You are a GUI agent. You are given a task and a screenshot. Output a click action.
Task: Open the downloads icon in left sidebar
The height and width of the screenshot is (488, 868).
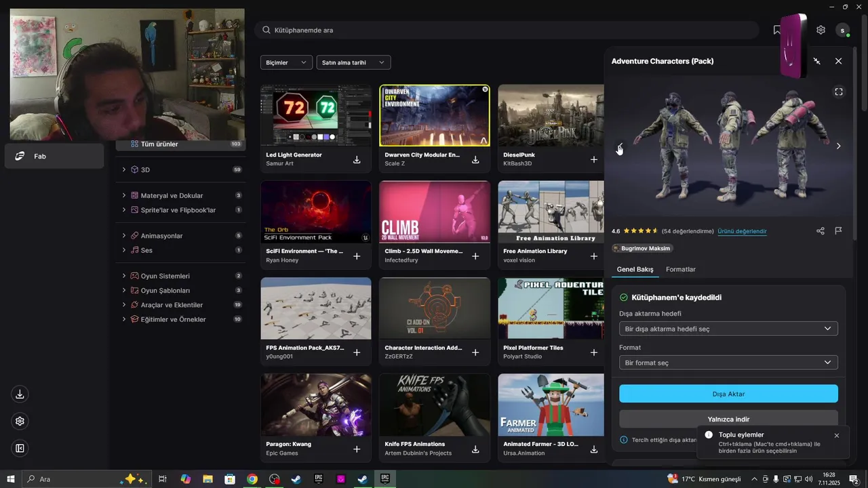[20, 394]
